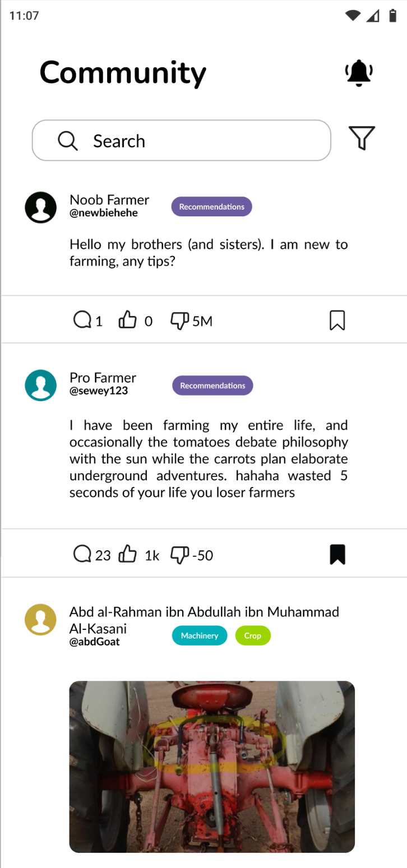Viewport: 407px width, 868px height.
Task: Open the Recommendations tag on Pro Farmer's post
Action: click(x=212, y=385)
